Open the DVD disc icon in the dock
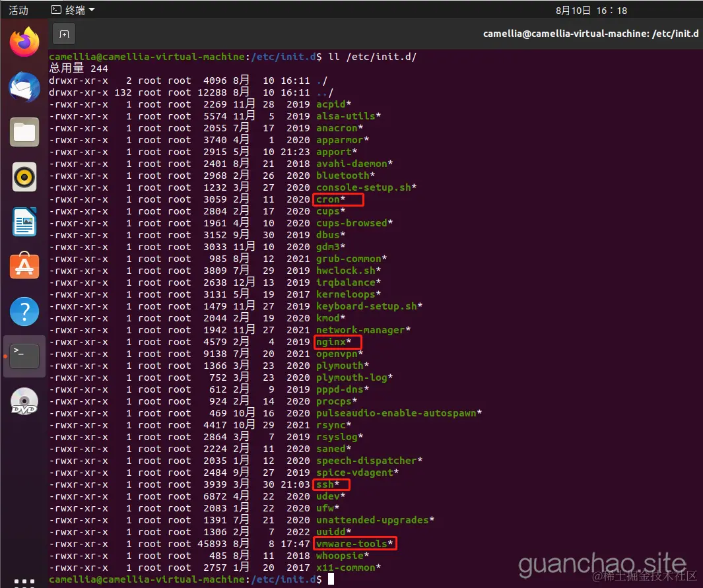This screenshot has height=588, width=703. [24, 401]
